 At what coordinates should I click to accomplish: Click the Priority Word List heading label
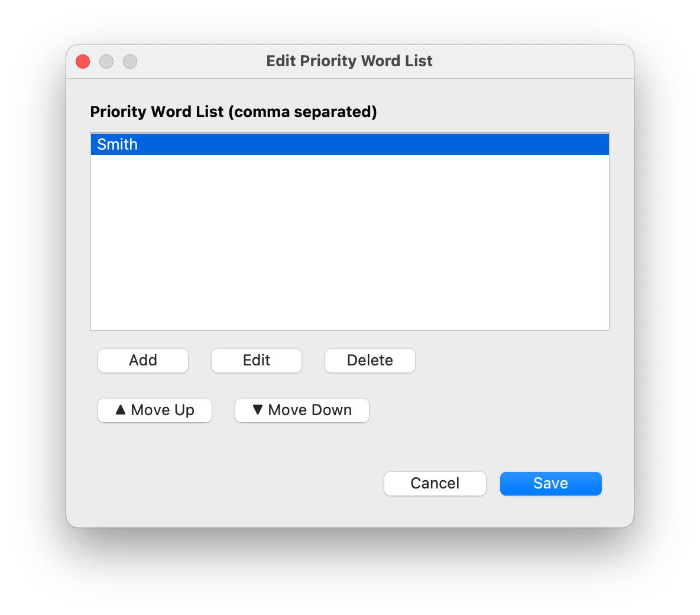point(234,112)
